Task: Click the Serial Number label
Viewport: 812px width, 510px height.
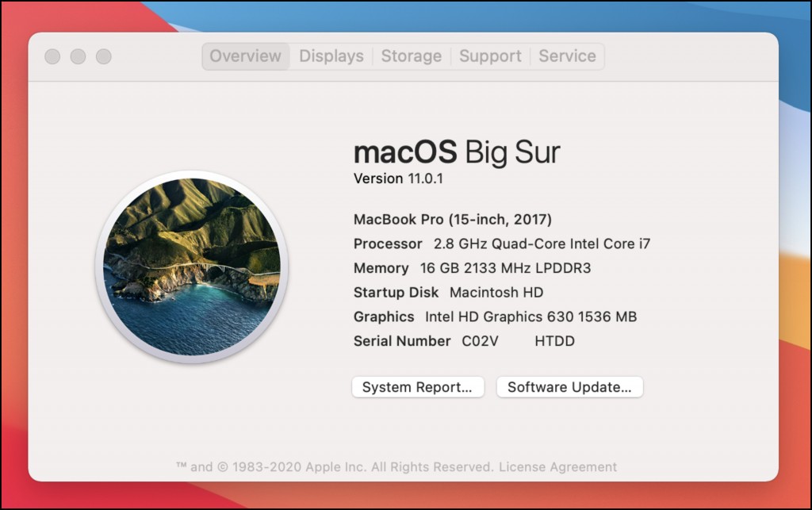Action: pos(402,341)
